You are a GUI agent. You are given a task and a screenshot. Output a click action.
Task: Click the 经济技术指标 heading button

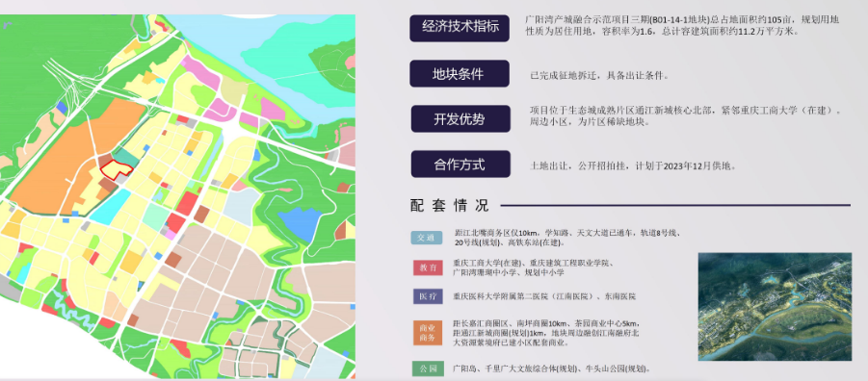[460, 28]
